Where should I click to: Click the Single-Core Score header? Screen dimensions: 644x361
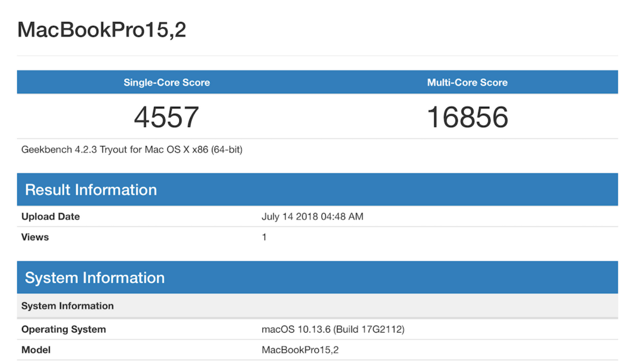coord(167,82)
